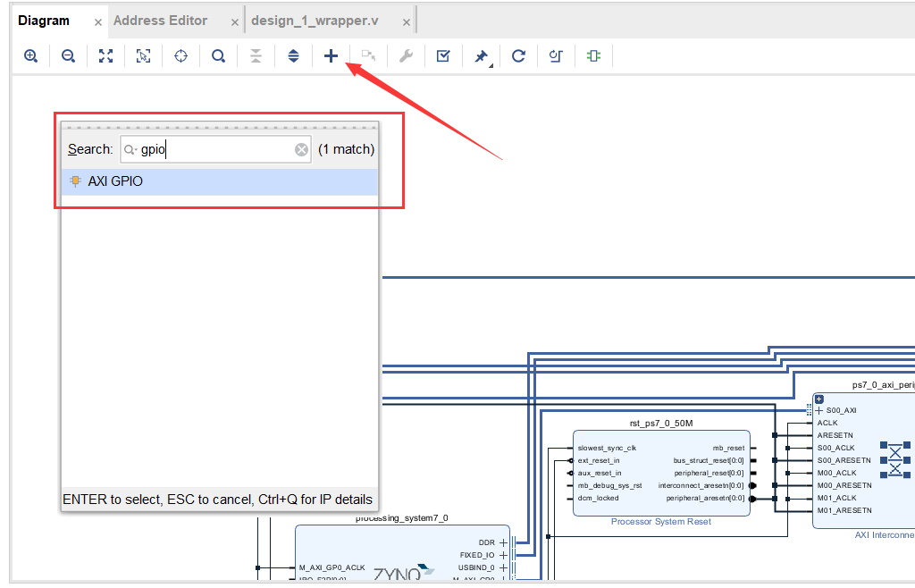This screenshot has height=588, width=915.
Task: Expand the AXI Interconnect block hierarchy plus
Action: [x=819, y=399]
